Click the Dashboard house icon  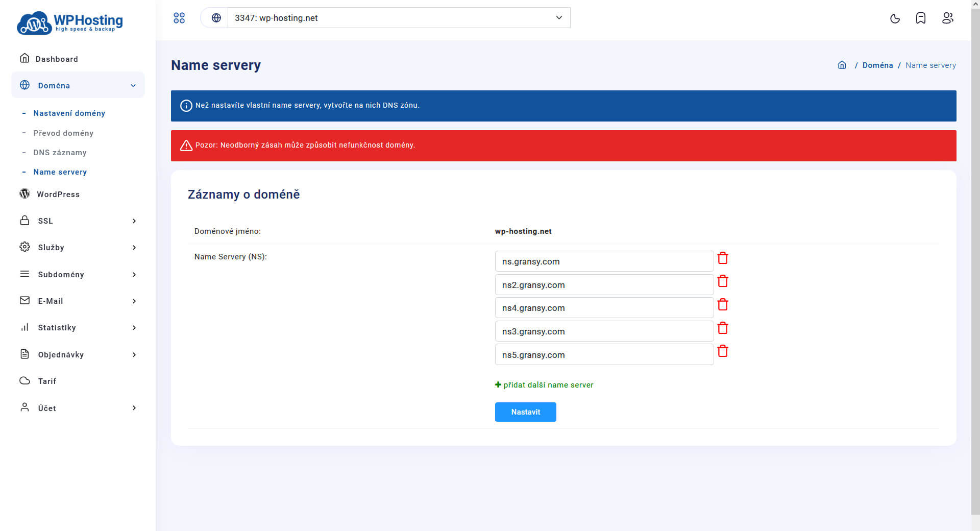pos(24,58)
